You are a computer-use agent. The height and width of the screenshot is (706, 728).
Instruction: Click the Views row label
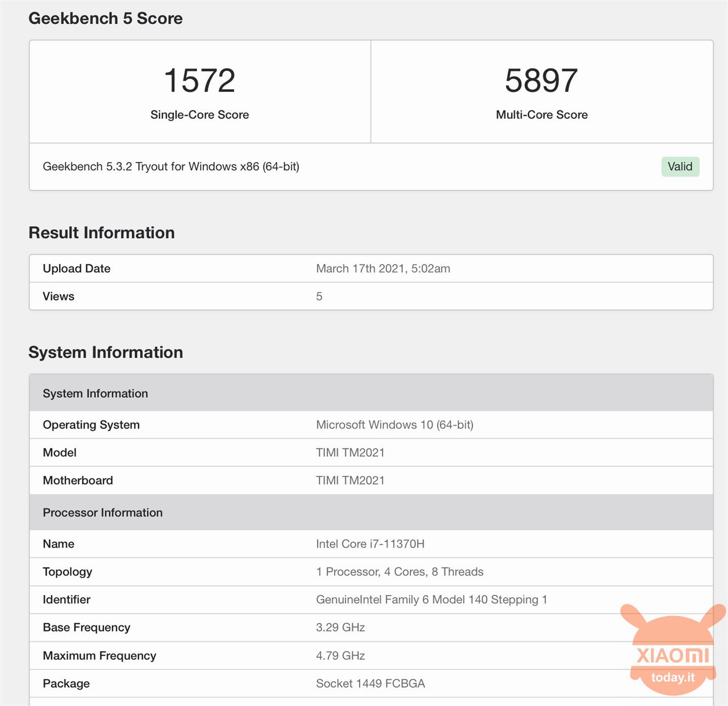pyautogui.click(x=59, y=296)
